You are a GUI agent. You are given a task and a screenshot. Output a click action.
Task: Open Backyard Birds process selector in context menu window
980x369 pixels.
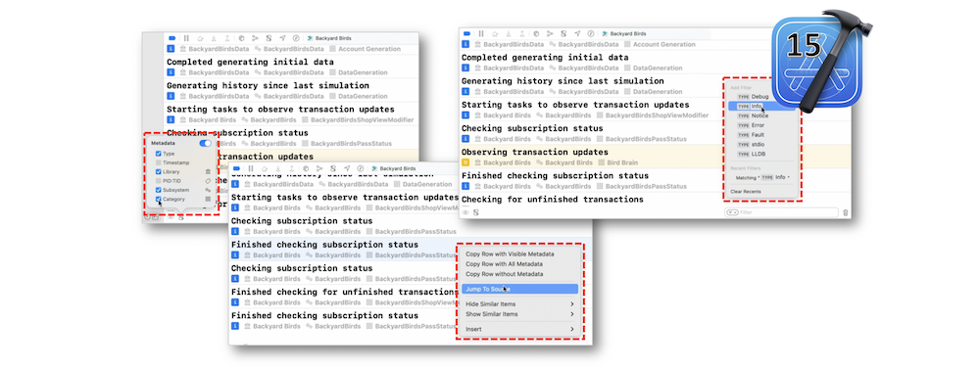pyautogui.click(x=395, y=168)
